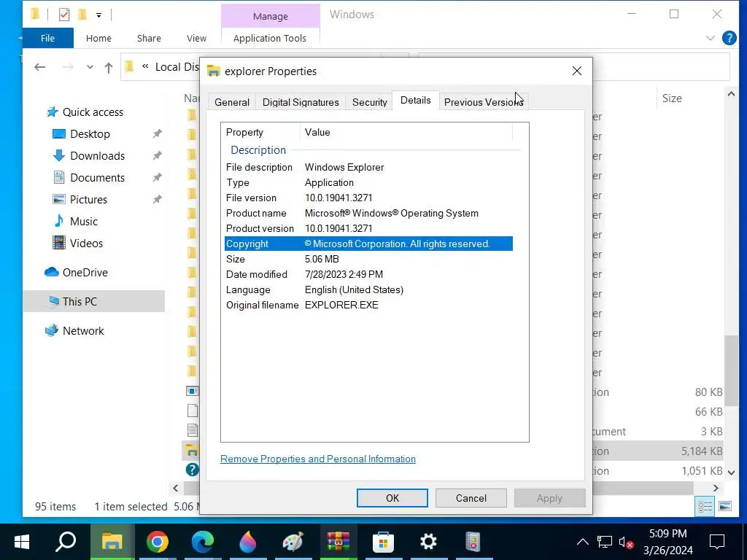This screenshot has width=747, height=560.
Task: Open Documents in the navigation pane
Action: (97, 178)
